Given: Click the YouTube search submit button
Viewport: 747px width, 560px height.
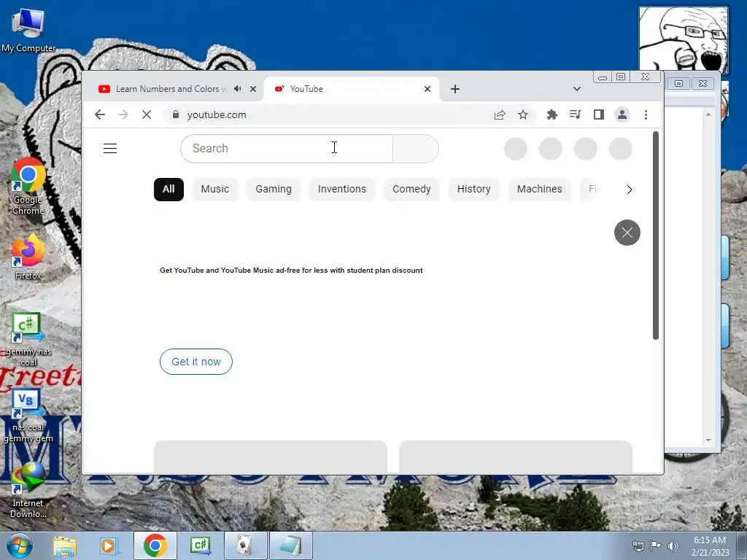Looking at the screenshot, I should pos(415,149).
